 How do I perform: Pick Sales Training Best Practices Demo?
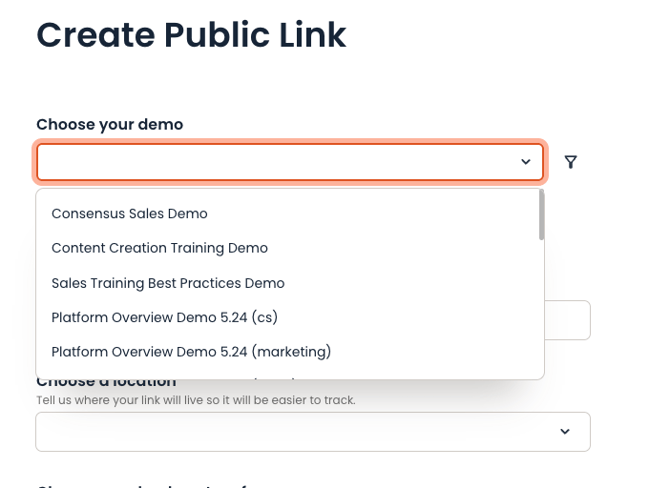168,283
